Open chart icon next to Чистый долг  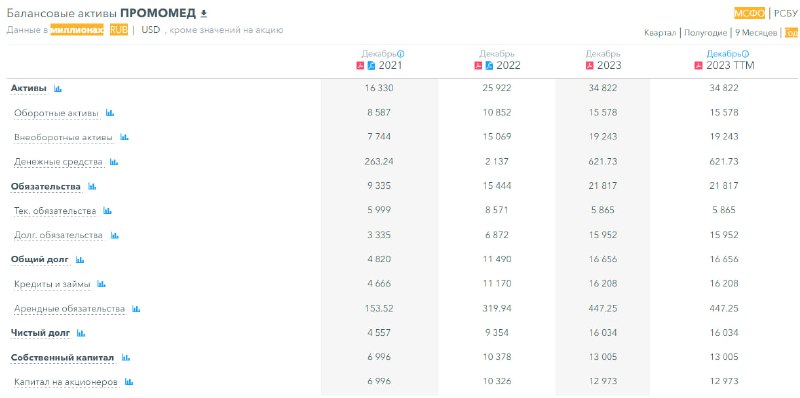81,333
